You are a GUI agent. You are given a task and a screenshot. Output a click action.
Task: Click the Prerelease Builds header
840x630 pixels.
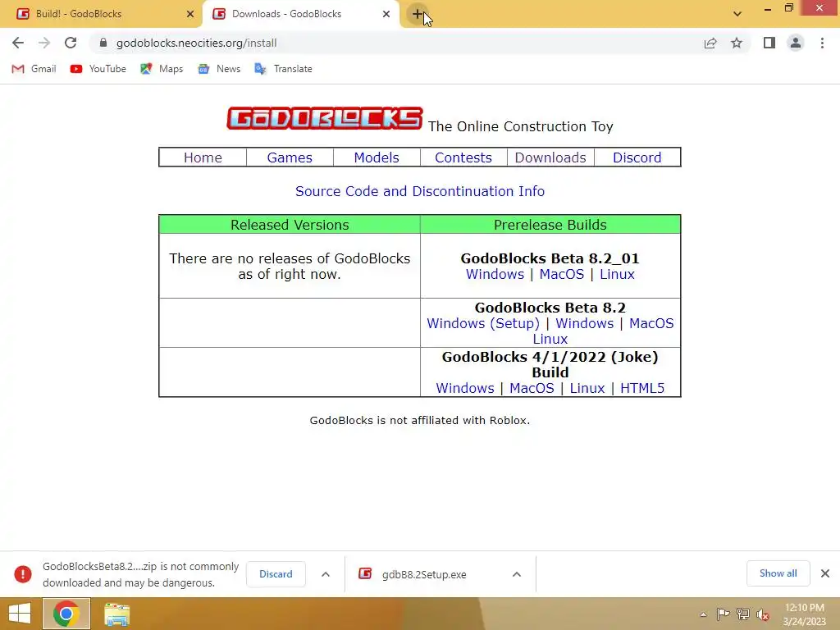(550, 225)
